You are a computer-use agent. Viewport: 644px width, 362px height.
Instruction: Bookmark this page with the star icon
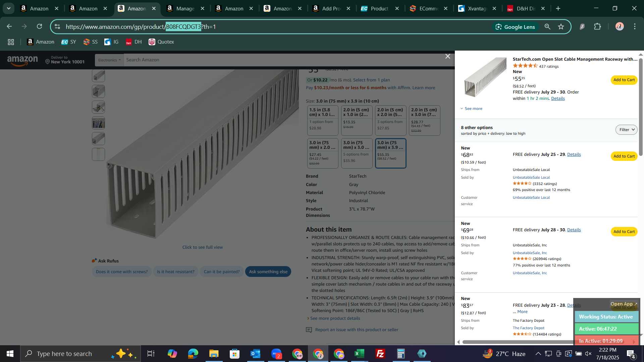tap(561, 26)
